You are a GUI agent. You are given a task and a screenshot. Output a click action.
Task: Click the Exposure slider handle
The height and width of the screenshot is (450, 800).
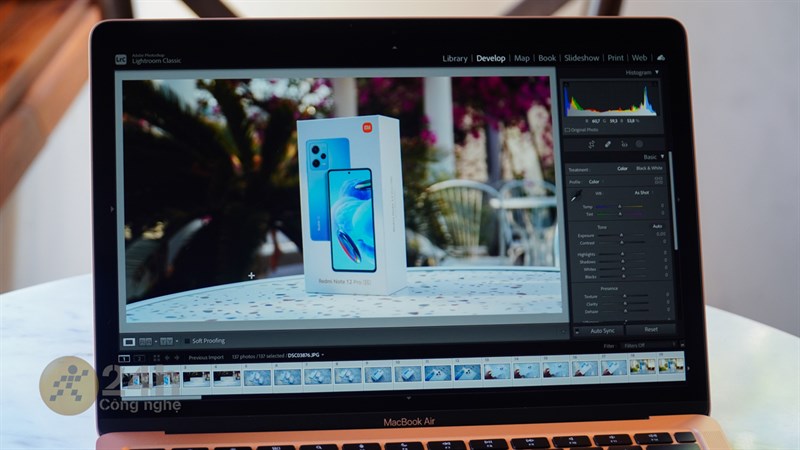[621, 235]
